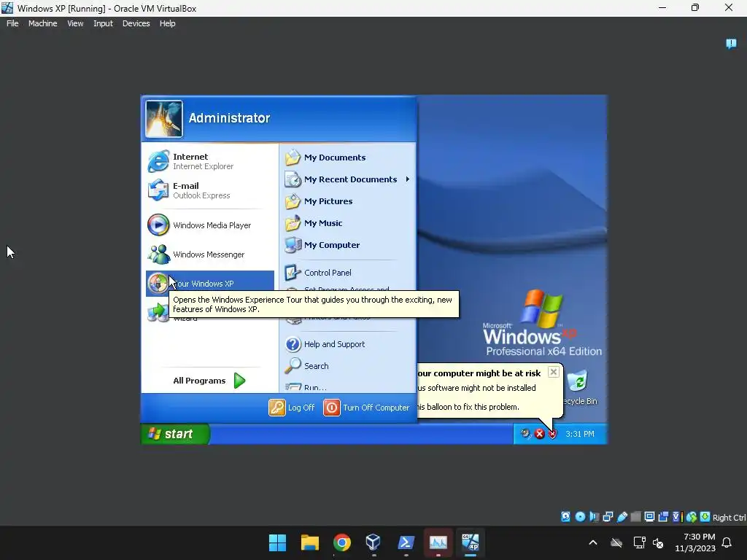
Task: Click the Log Off button
Action: click(x=292, y=408)
